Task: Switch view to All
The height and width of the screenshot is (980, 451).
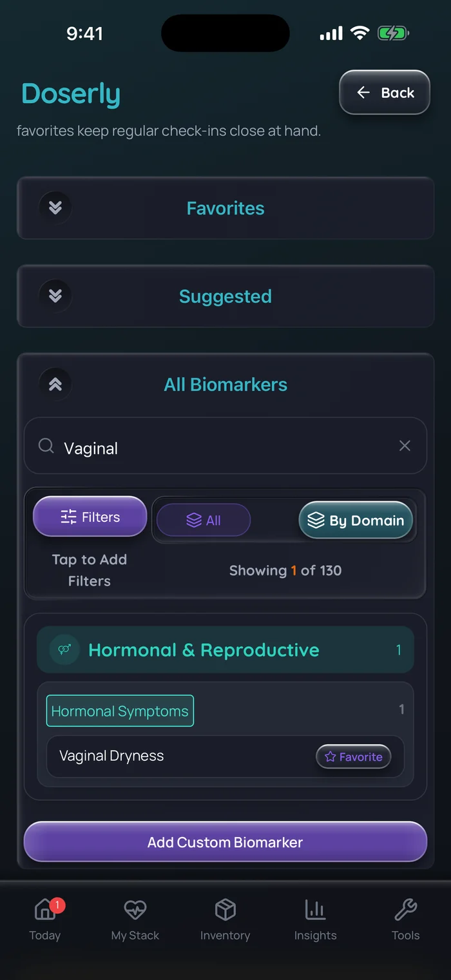Action: click(204, 520)
